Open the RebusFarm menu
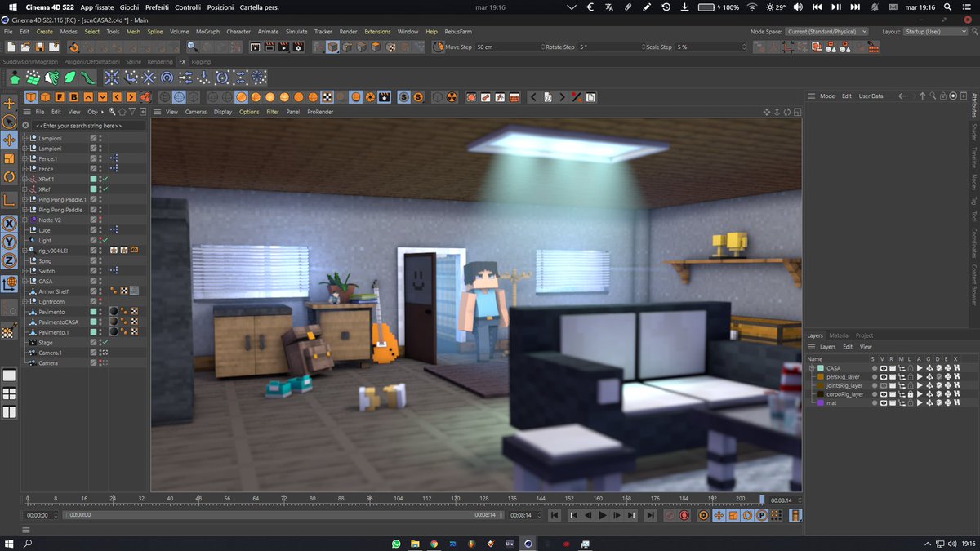The image size is (980, 551). 458,32
